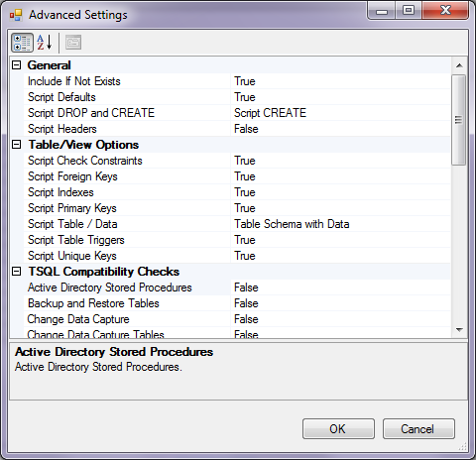Click the scrollbar down arrow

coord(459,330)
